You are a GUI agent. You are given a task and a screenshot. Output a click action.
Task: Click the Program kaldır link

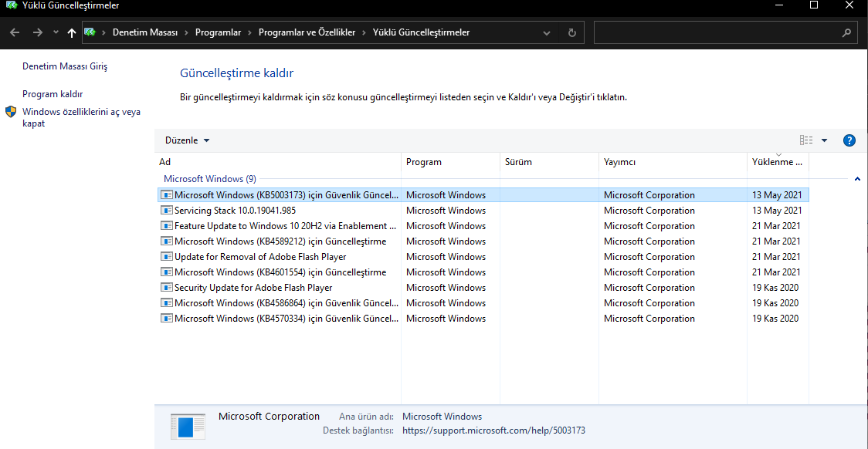tap(53, 94)
